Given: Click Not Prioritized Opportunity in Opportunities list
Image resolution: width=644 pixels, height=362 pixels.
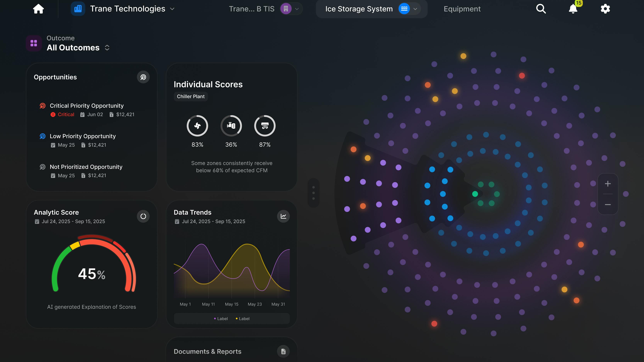Looking at the screenshot, I should click(x=86, y=167).
